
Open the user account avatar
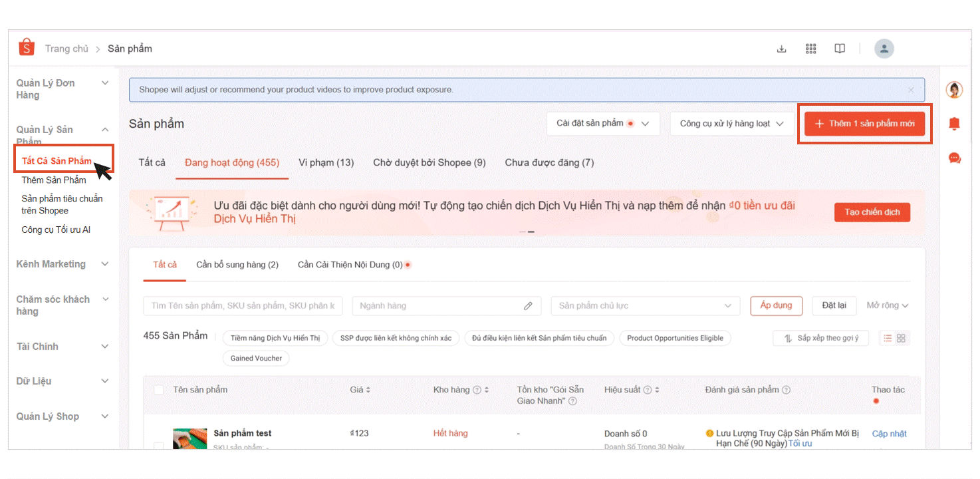884,49
